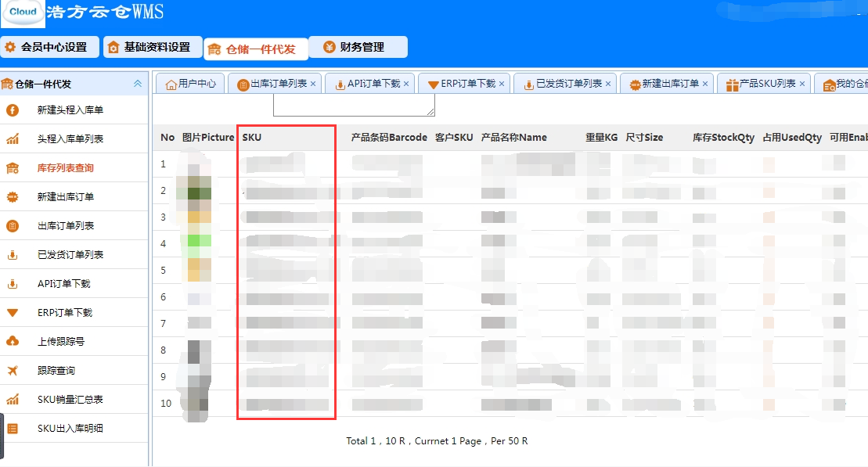Click the 占用UsedQty column header
This screenshot has width=868, height=467.
[792, 137]
